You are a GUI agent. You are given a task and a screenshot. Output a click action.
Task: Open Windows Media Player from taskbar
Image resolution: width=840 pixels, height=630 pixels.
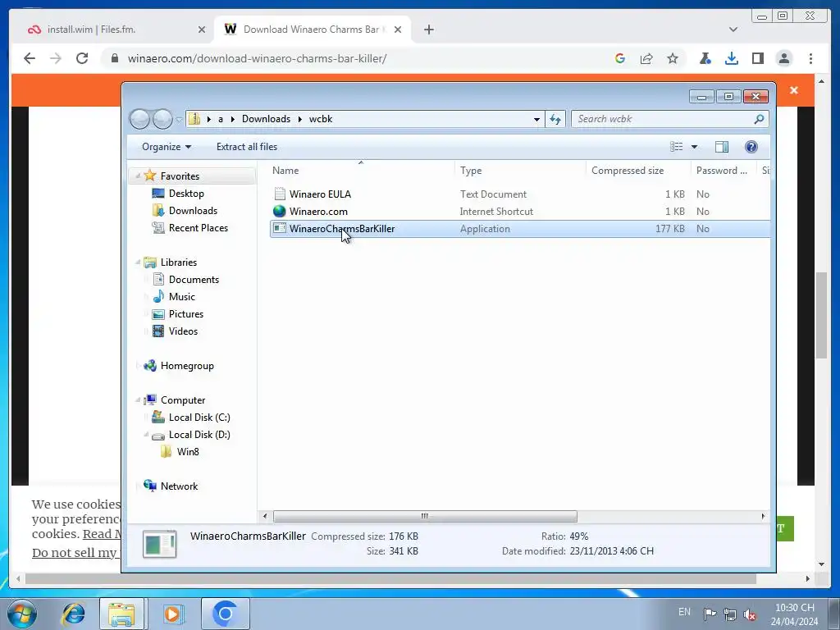[172, 614]
